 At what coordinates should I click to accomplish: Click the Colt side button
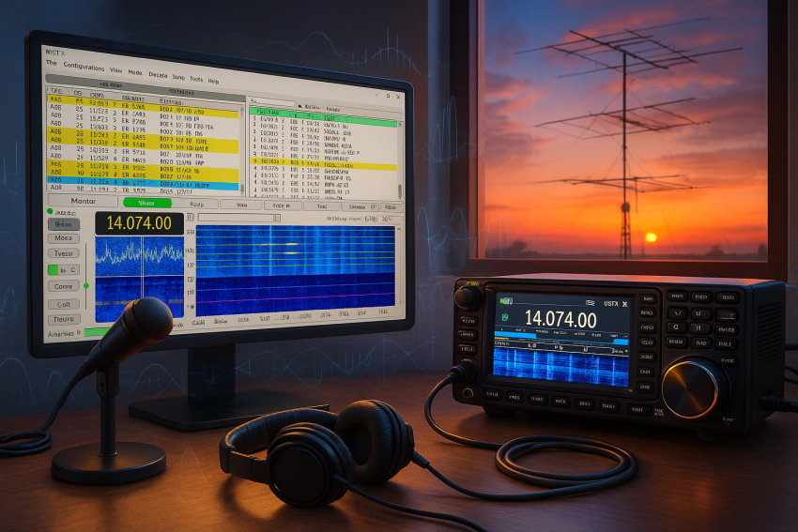64,304
